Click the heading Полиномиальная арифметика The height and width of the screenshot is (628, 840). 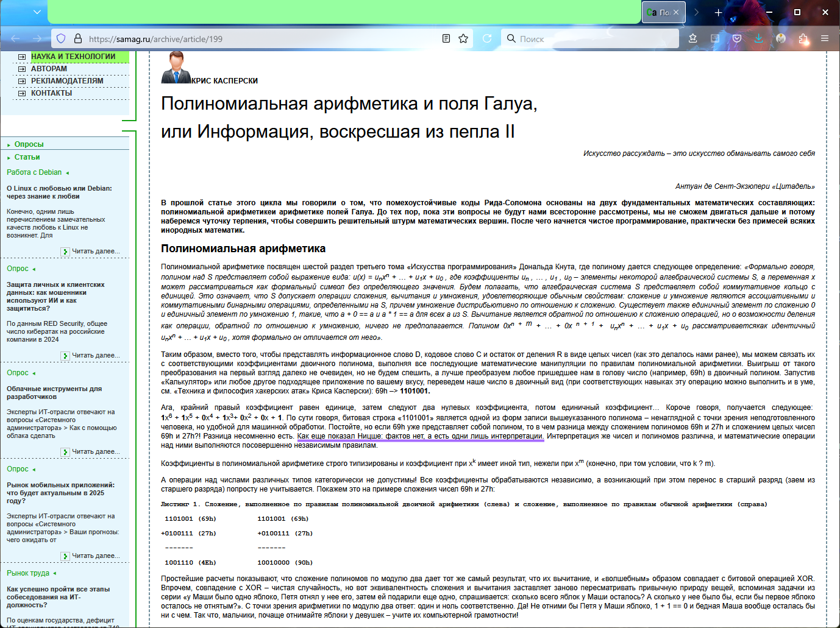tap(243, 249)
